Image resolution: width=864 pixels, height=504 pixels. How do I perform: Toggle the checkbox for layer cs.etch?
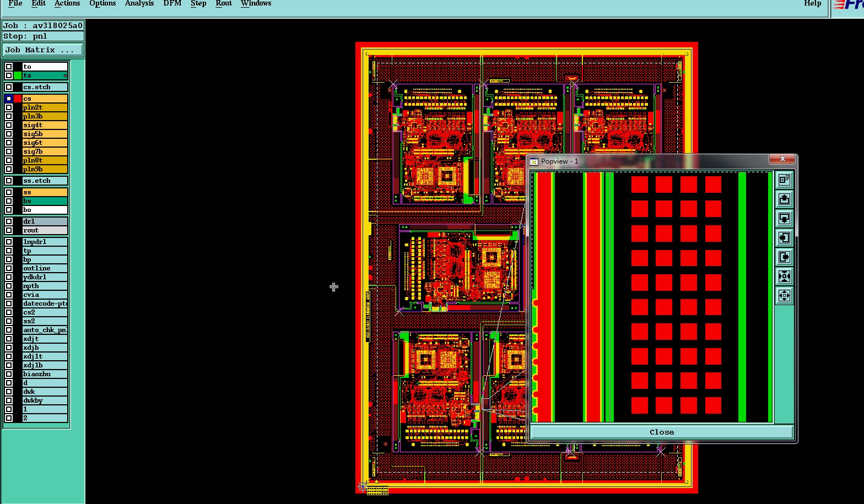[9, 87]
